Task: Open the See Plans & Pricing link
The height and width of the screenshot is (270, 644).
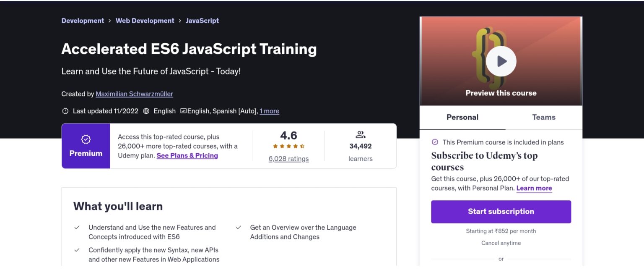Action: (187, 156)
